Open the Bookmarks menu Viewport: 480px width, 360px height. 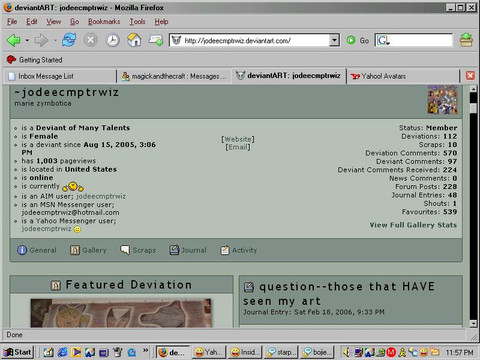[x=104, y=22]
